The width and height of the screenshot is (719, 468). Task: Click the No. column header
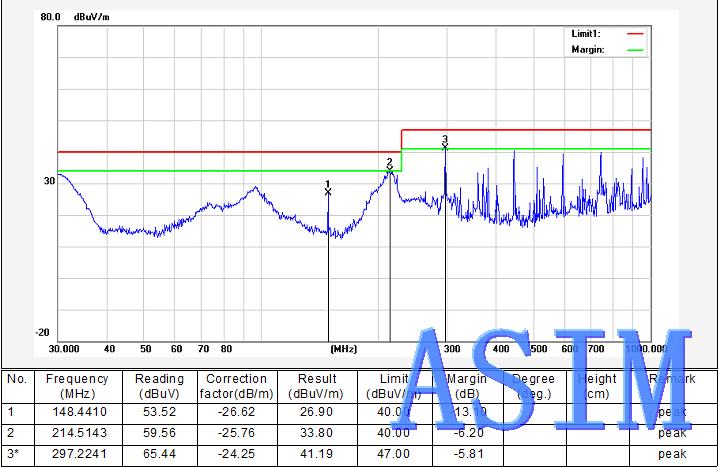point(17,380)
